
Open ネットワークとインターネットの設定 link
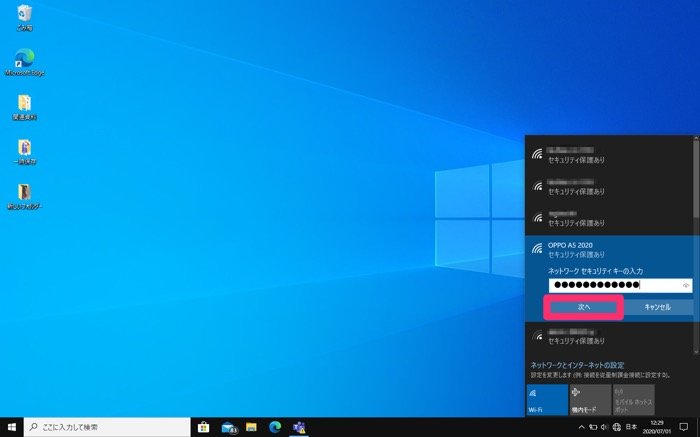[577, 365]
